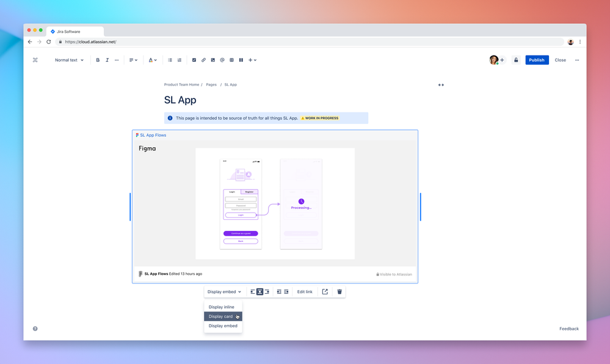Click Close to exit editor

(560, 60)
